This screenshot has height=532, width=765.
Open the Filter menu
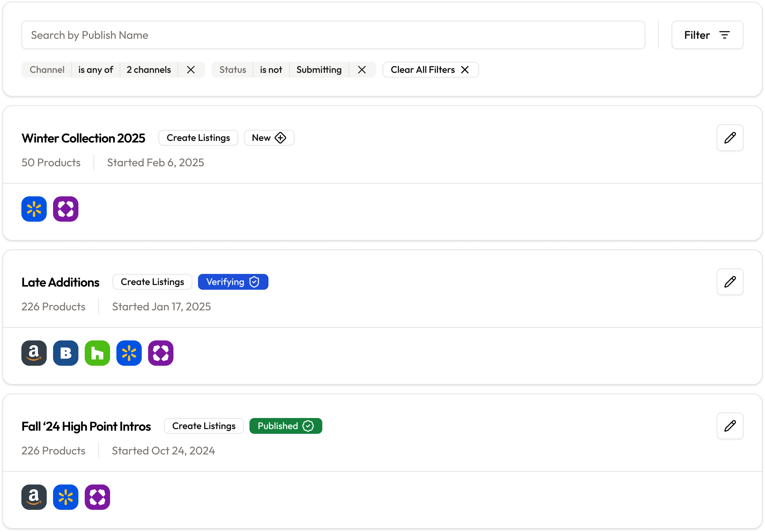pyautogui.click(x=707, y=35)
